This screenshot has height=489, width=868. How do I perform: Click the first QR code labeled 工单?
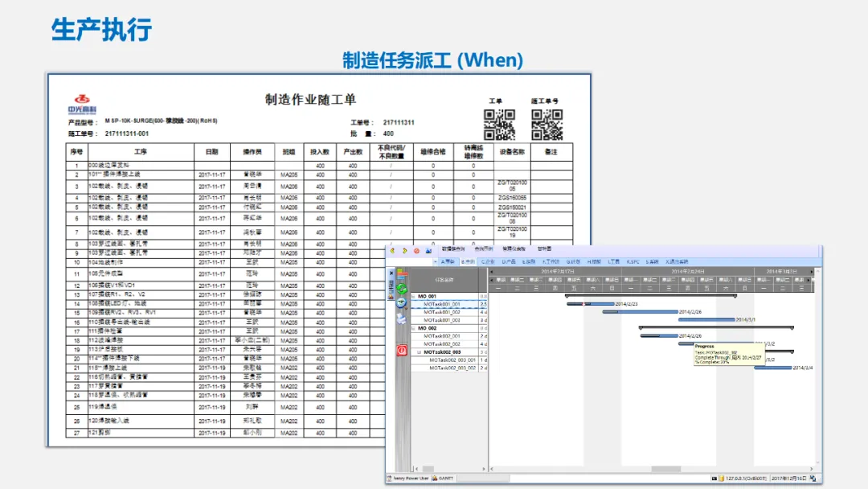coord(499,125)
